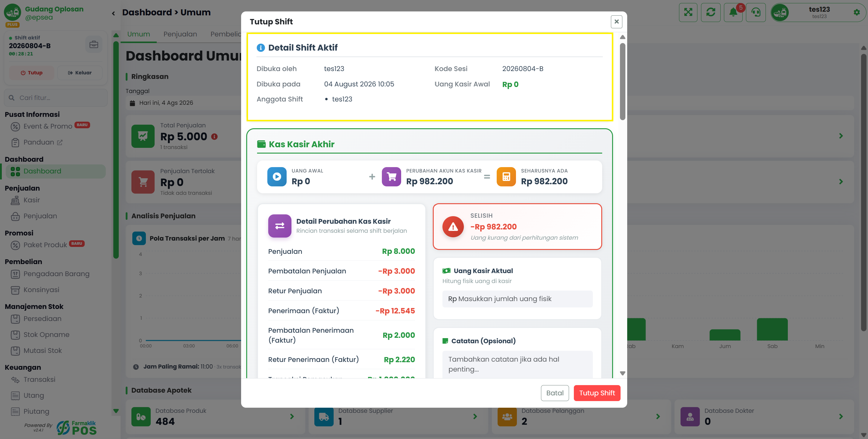Screen dimensions: 868x439
Task: Click the Seharusnya Ada calculator icon
Action: click(506, 177)
